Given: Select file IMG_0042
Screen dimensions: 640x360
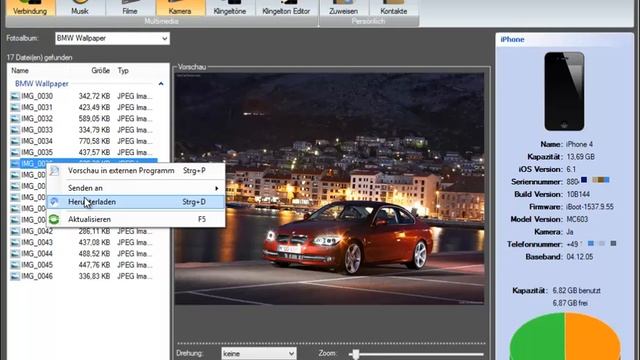Looking at the screenshot, I should 37,231.
